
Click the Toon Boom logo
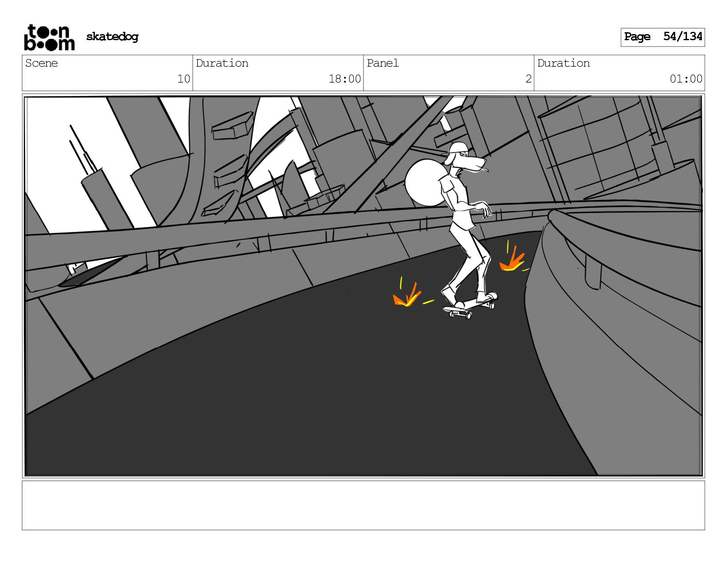click(x=49, y=38)
